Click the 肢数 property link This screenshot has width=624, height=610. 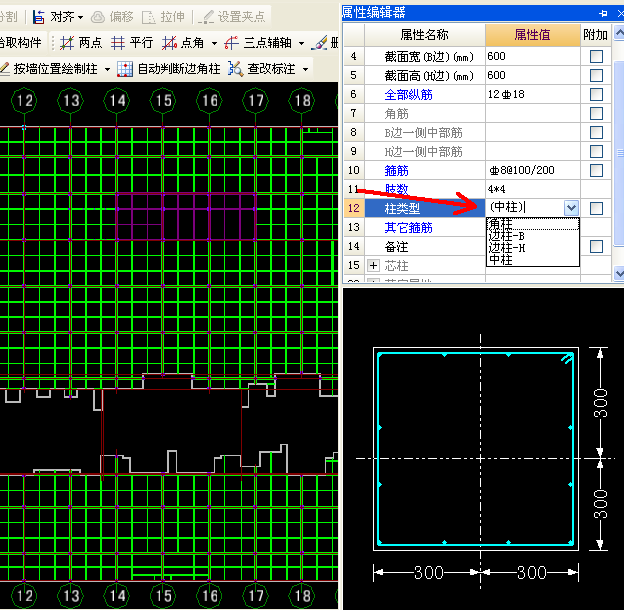396,189
